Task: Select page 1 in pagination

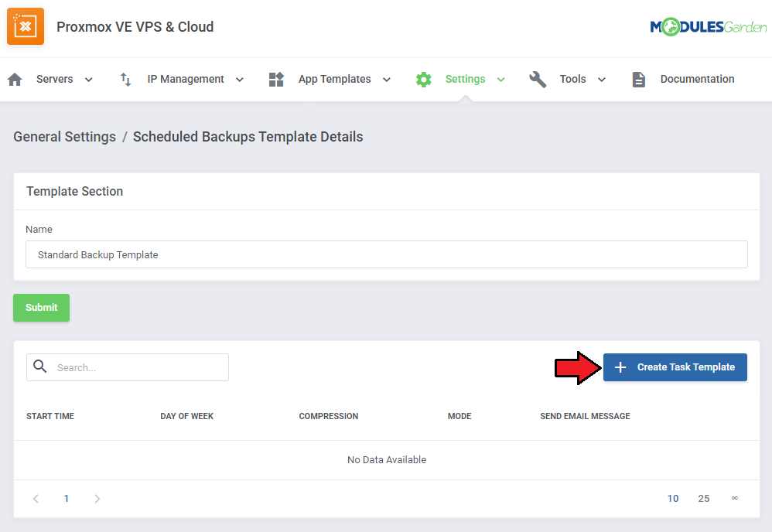Action: 67,499
